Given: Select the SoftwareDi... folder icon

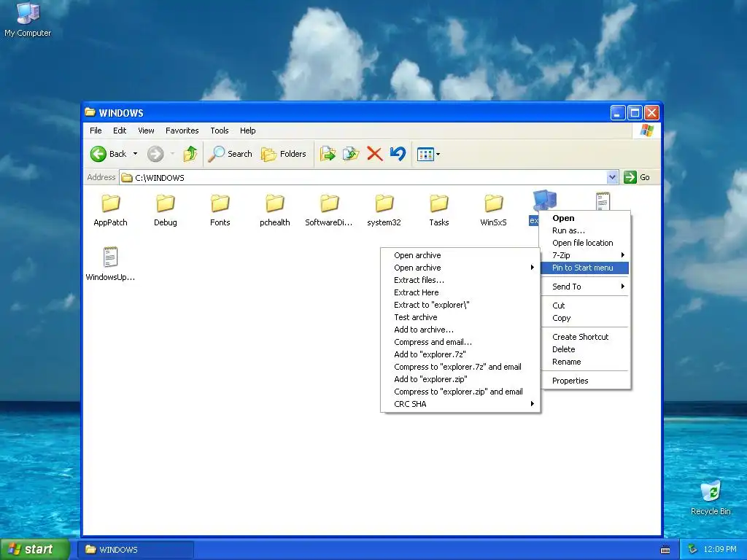Looking at the screenshot, I should 329,203.
